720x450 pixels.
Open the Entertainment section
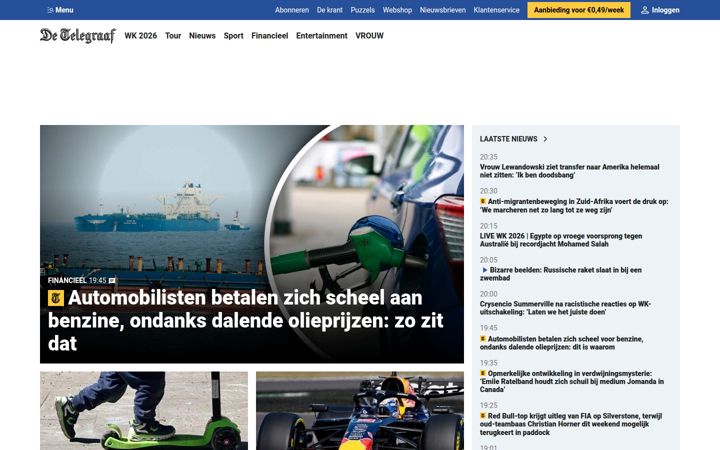click(321, 36)
